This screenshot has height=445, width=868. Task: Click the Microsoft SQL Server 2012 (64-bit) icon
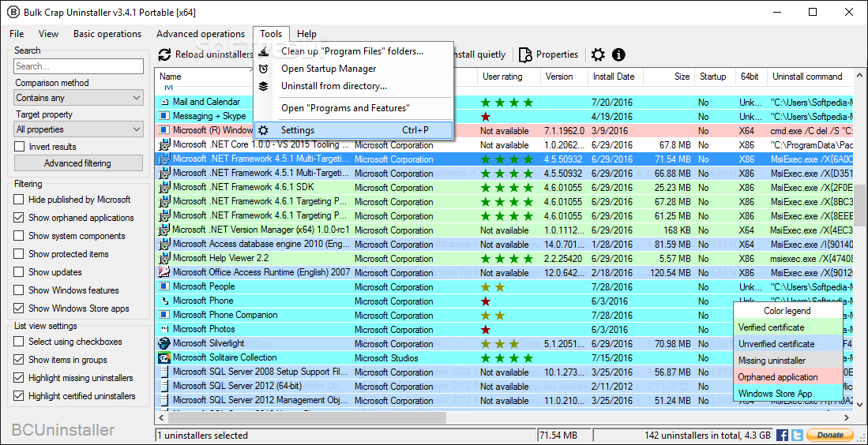(x=163, y=386)
